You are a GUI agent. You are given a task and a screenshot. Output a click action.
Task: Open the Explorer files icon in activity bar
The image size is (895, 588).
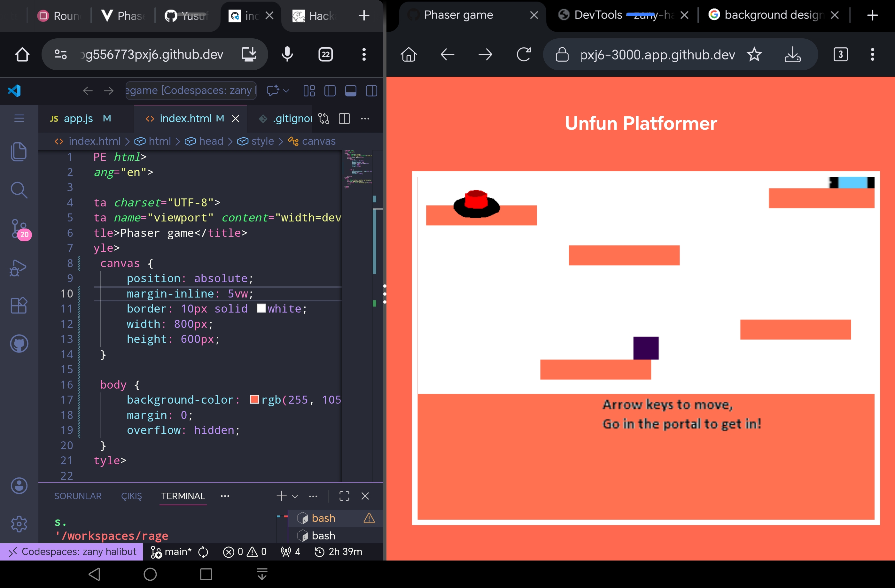[19, 151]
